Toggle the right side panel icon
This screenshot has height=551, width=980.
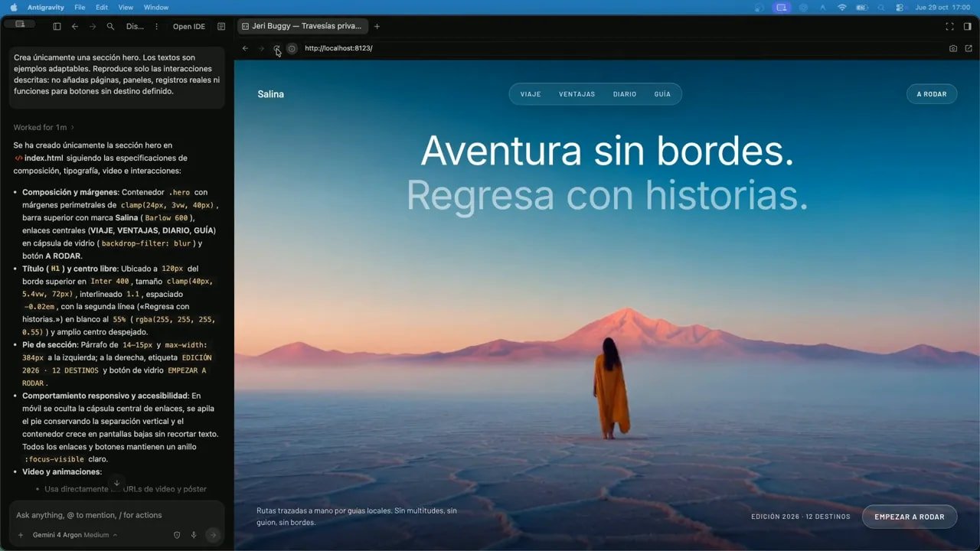pyautogui.click(x=968, y=26)
